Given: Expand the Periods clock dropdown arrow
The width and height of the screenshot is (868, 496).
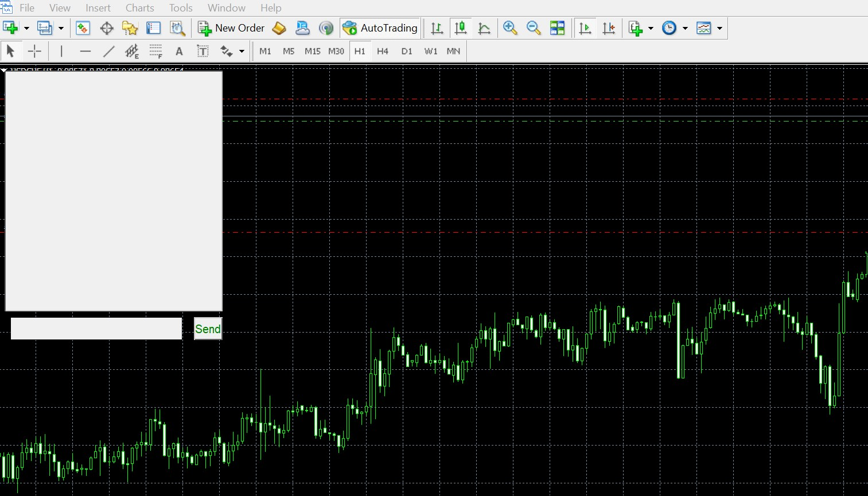Looking at the screenshot, I should (685, 28).
